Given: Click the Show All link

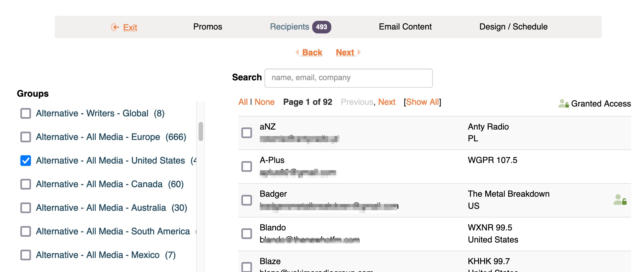Looking at the screenshot, I should coord(422,102).
